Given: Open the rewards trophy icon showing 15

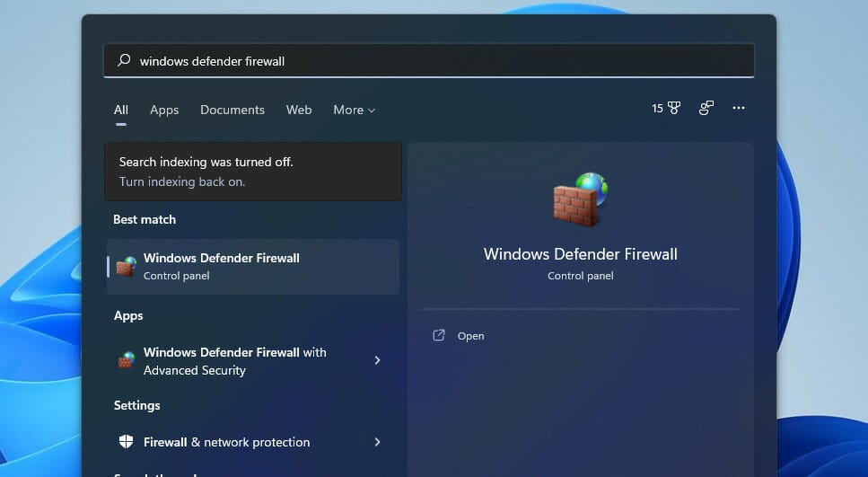Looking at the screenshot, I should [x=666, y=108].
